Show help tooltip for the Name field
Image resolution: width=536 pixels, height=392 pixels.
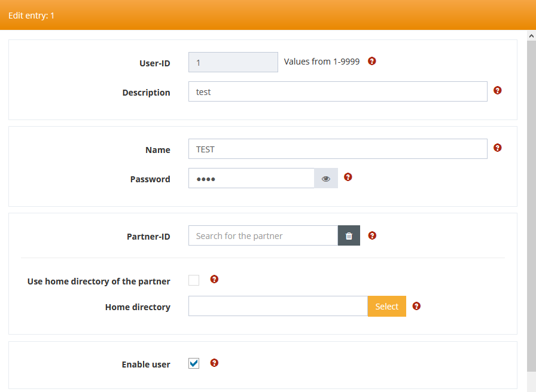[x=497, y=148]
